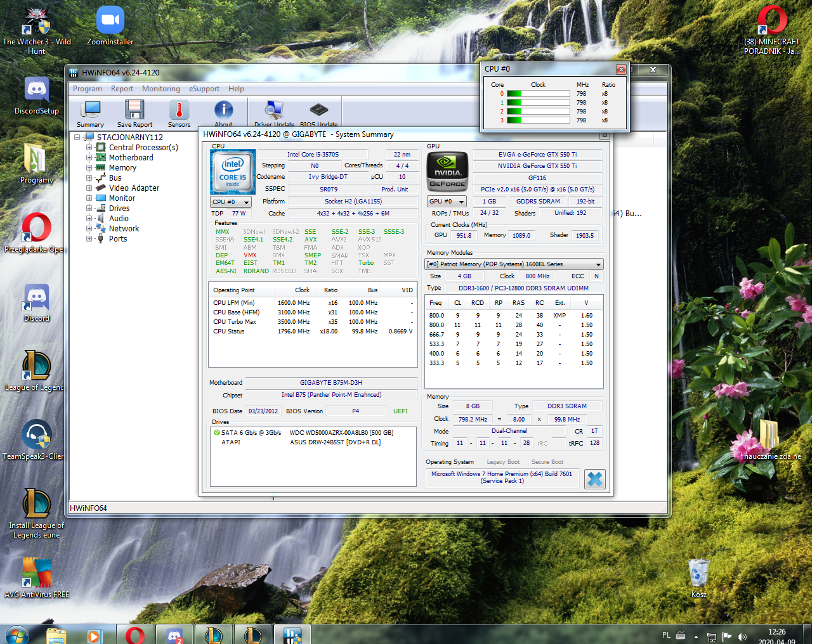Image resolution: width=817 pixels, height=644 pixels.
Task: Open the Help menu
Action: [x=236, y=89]
